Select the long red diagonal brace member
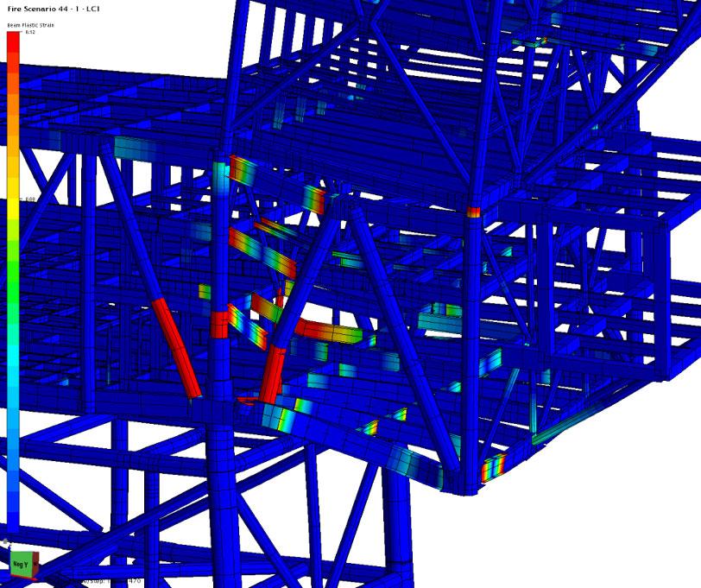This screenshot has height=588, width=701. click(176, 348)
